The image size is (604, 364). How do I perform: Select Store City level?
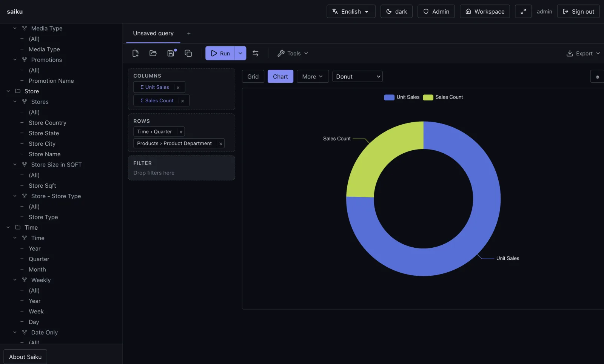42,144
